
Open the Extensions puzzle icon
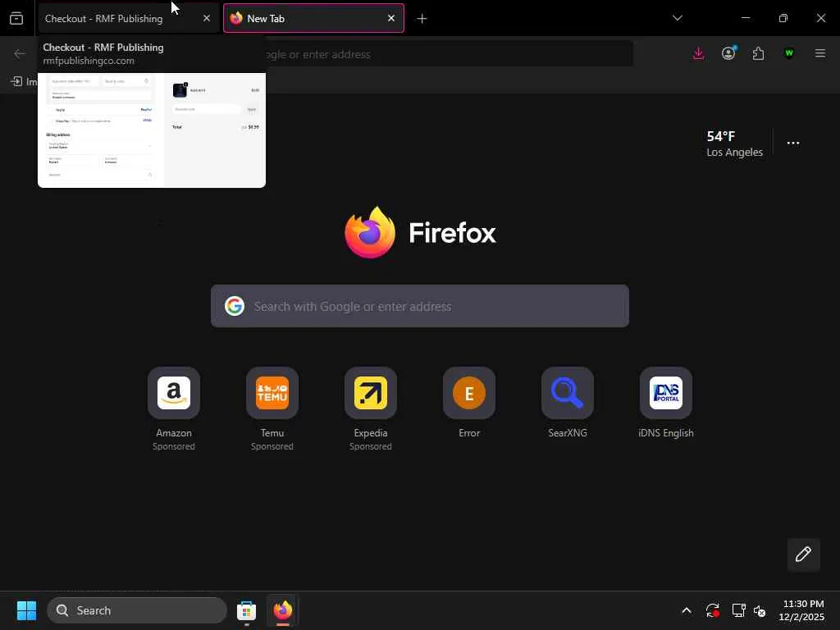tap(758, 53)
